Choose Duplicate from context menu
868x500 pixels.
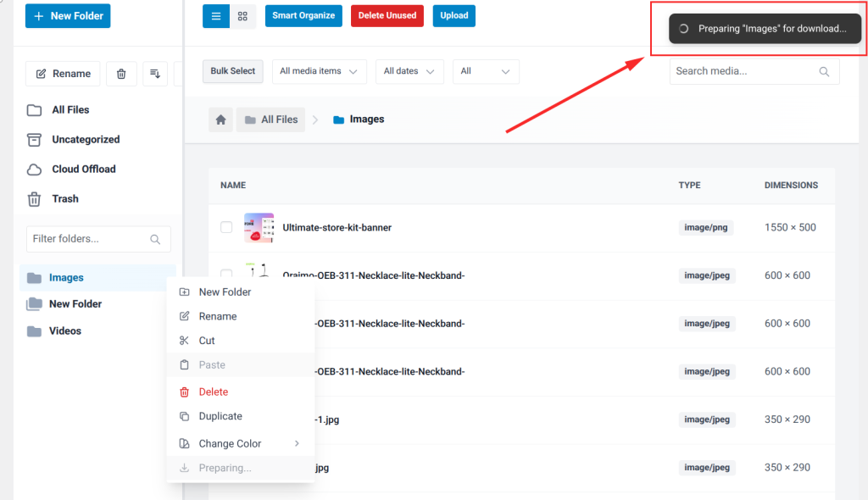220,416
